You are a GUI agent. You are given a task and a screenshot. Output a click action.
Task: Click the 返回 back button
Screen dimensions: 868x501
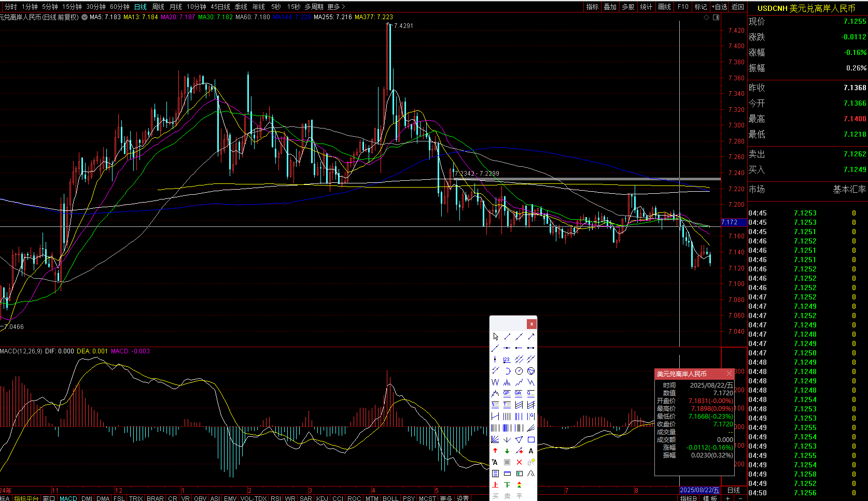(738, 7)
